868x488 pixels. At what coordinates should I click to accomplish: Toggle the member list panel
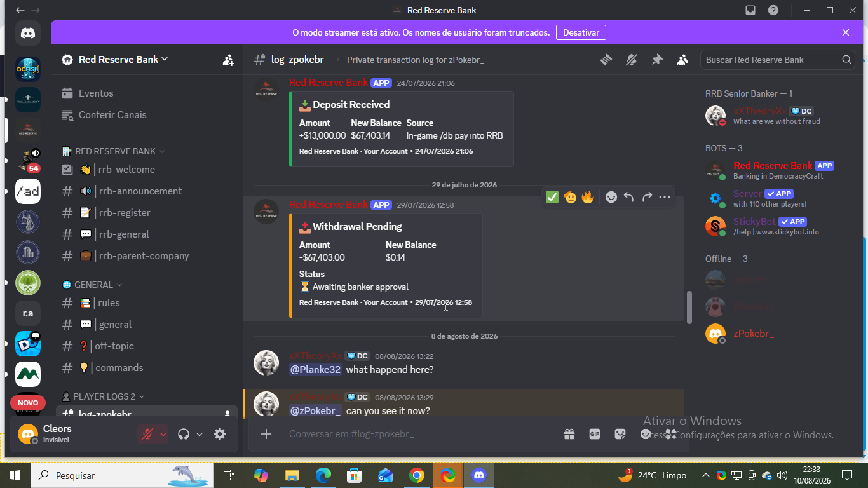(682, 60)
